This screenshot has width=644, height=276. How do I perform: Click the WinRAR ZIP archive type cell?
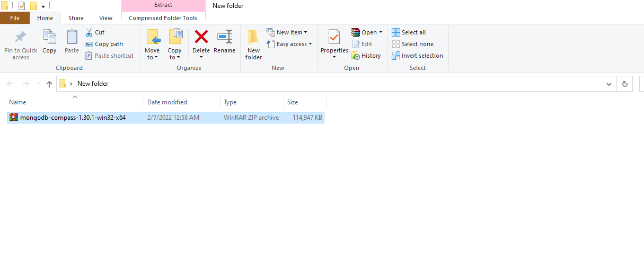(251, 118)
